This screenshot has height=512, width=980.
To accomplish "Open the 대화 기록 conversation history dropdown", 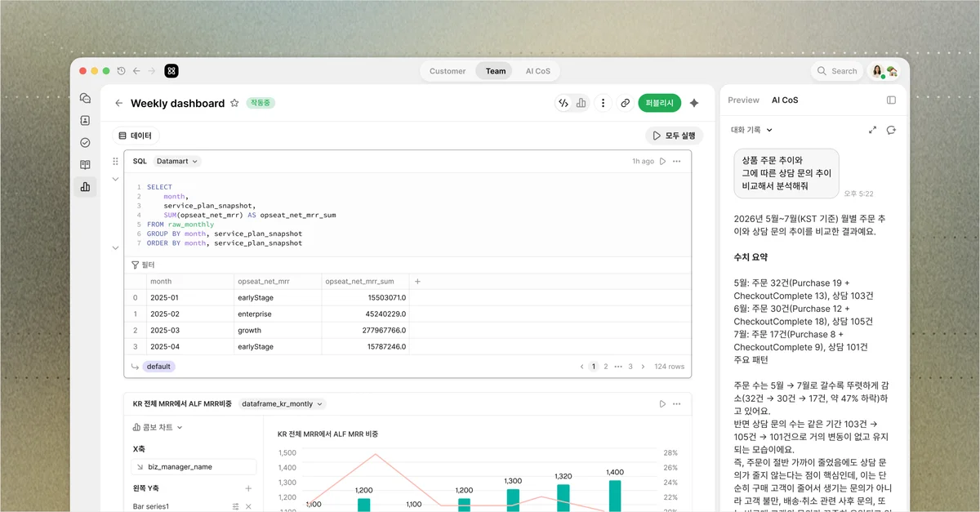I will click(x=751, y=130).
